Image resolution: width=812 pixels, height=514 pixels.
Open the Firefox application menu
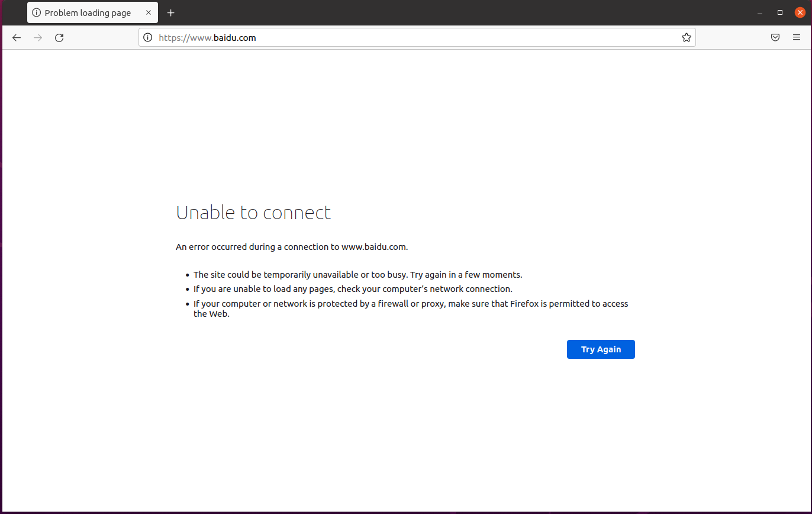tap(797, 38)
